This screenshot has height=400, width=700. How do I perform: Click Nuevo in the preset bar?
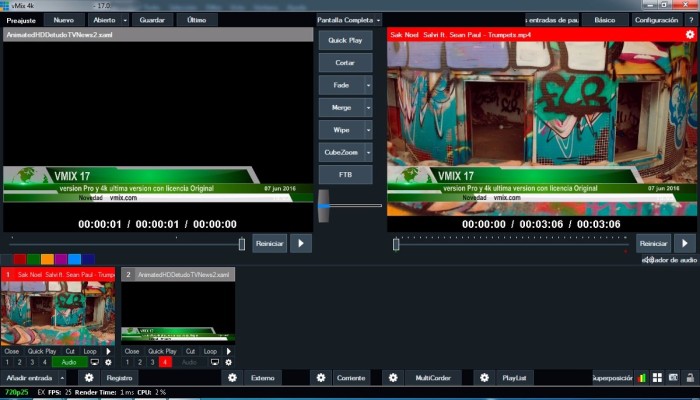[x=64, y=20]
